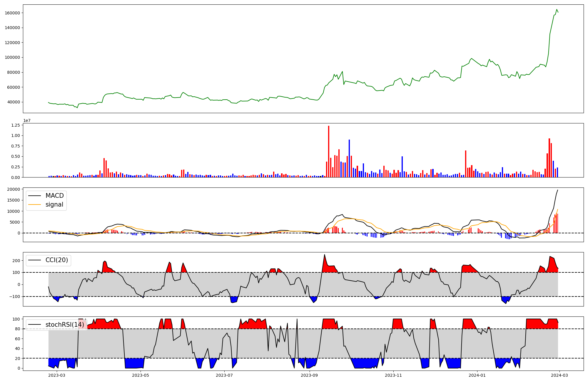Click the 2023-09 date axis label
The height and width of the screenshot is (382, 588).
coord(310,375)
